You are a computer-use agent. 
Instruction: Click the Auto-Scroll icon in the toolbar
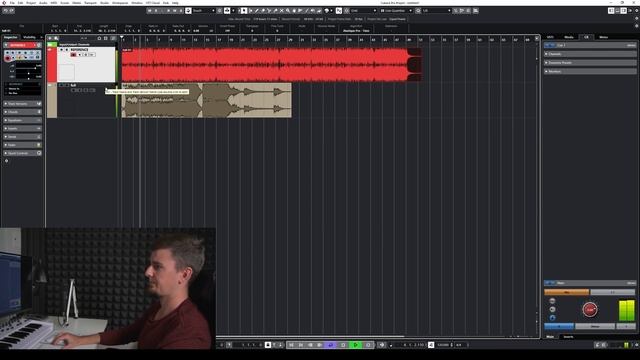pos(227,11)
